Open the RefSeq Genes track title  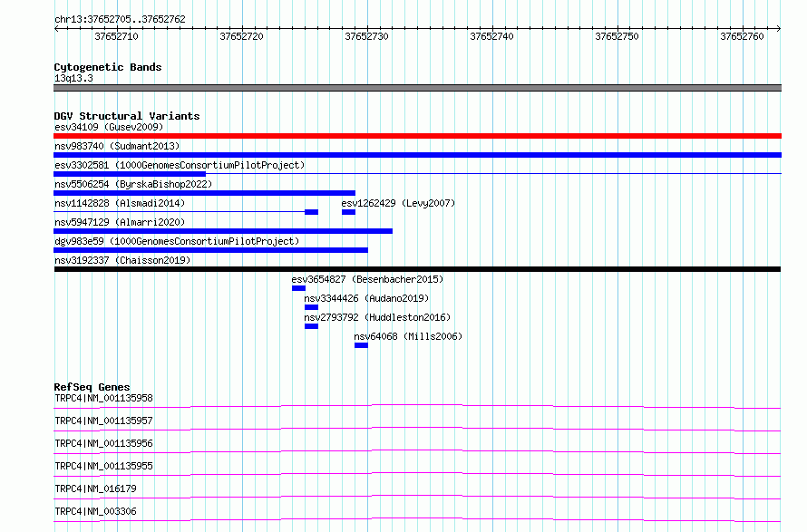point(92,387)
